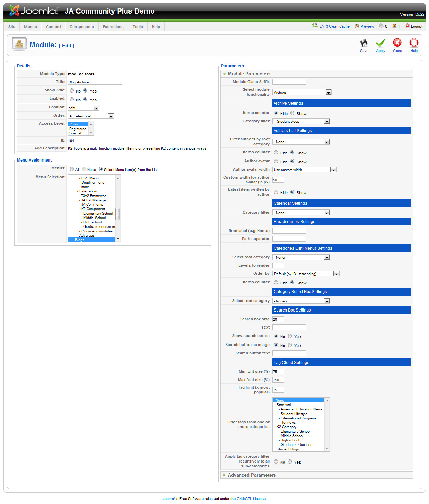Click the red Close icon

[x=397, y=43]
